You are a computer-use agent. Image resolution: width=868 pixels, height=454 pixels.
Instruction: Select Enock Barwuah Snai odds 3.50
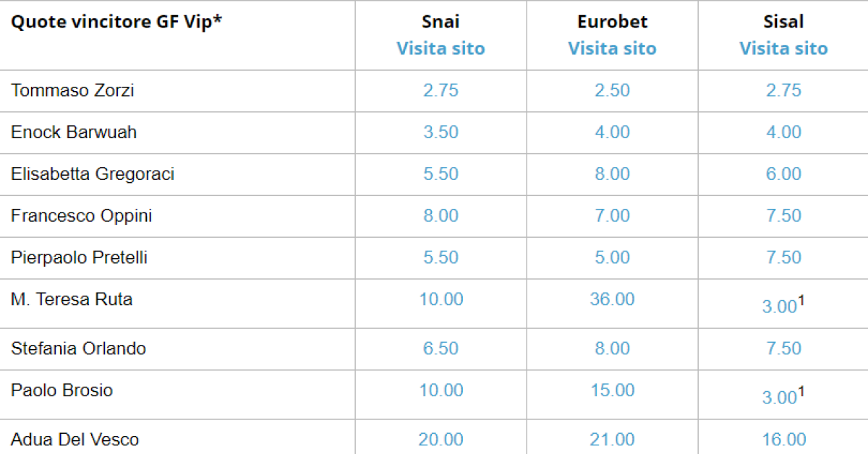pyautogui.click(x=441, y=132)
